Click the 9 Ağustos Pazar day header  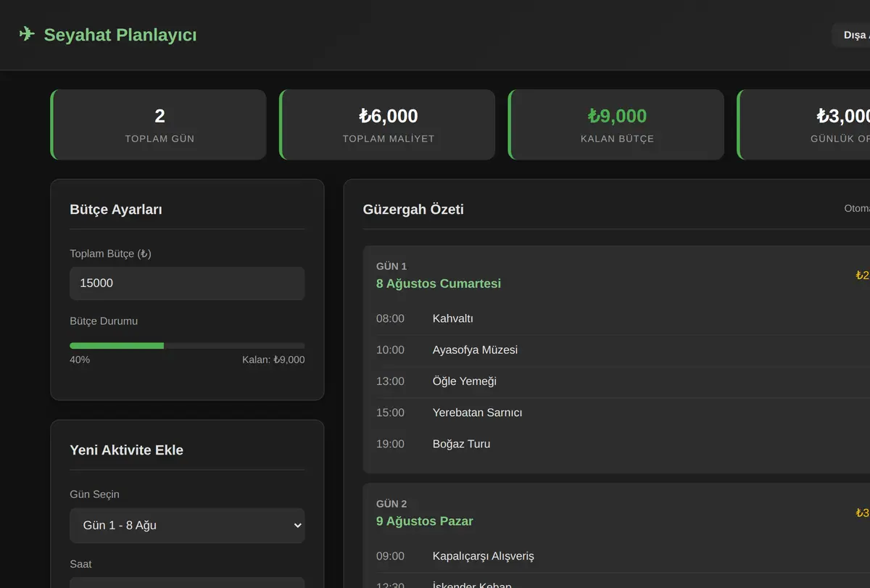tap(425, 521)
